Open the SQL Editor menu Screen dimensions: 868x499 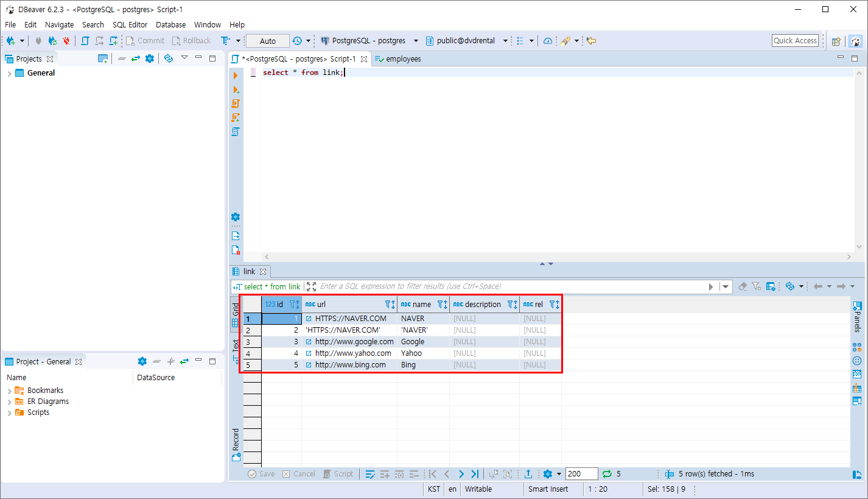click(x=130, y=25)
